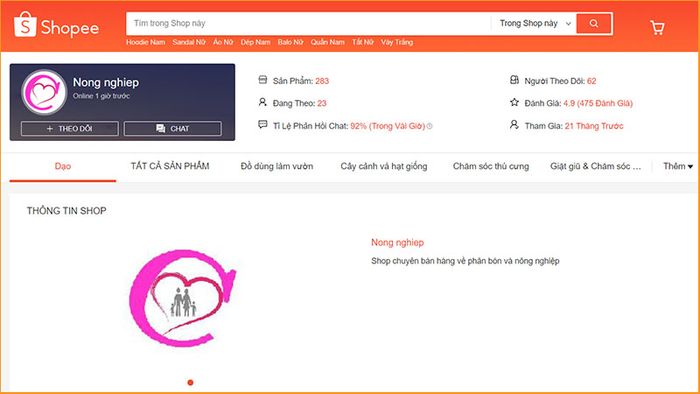
Task: Click the white Nong nghiep shop name
Action: coord(106,83)
